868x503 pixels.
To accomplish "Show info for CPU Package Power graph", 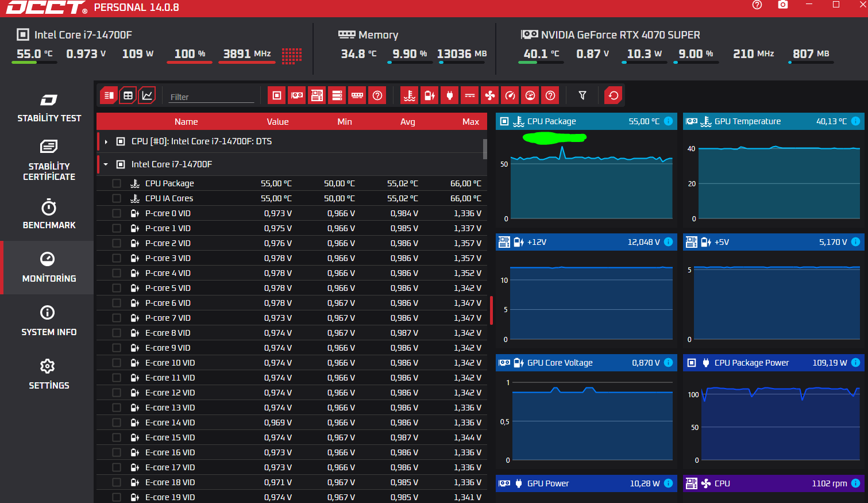I will [856, 363].
